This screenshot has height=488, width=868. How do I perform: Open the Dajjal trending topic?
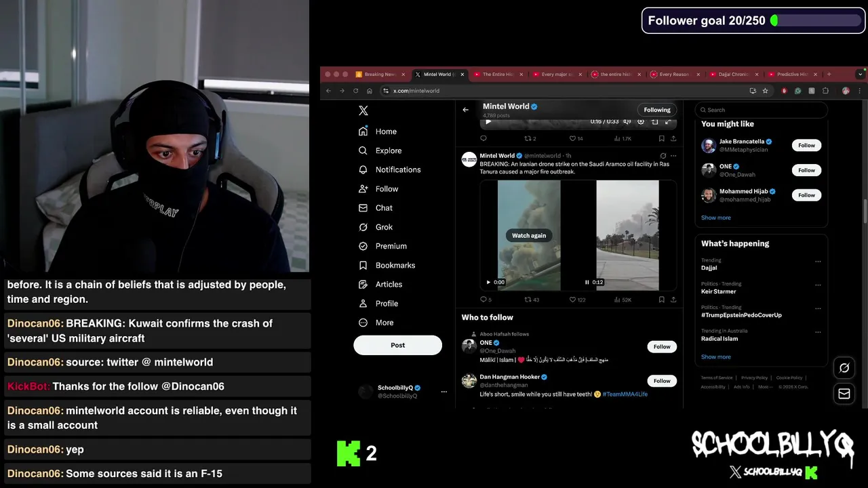click(x=709, y=268)
